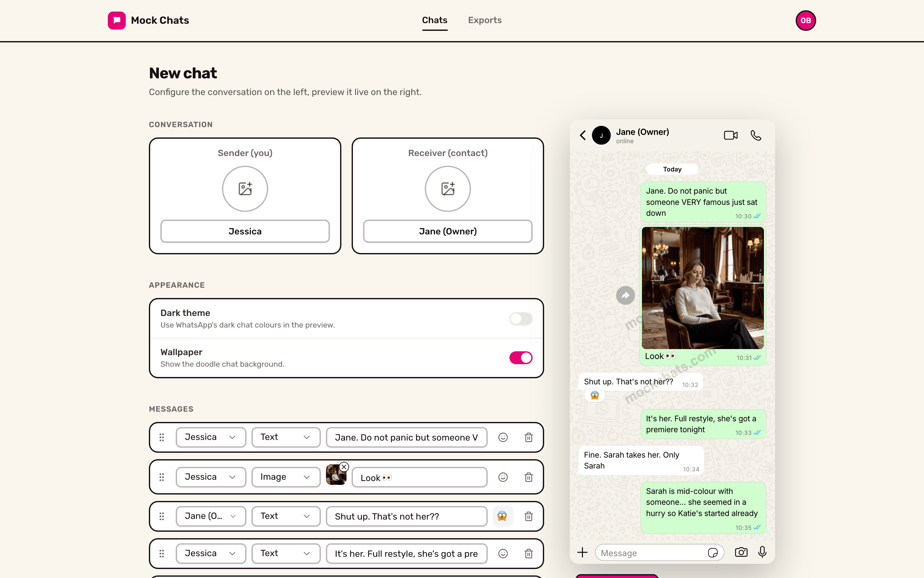Click the back arrow in chat preview
The image size is (924, 578).
pyautogui.click(x=583, y=135)
